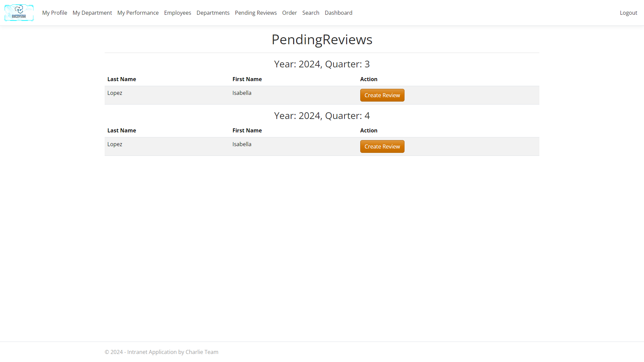Image resolution: width=644 pixels, height=362 pixels.
Task: Open My Profile page
Action: (x=55, y=13)
